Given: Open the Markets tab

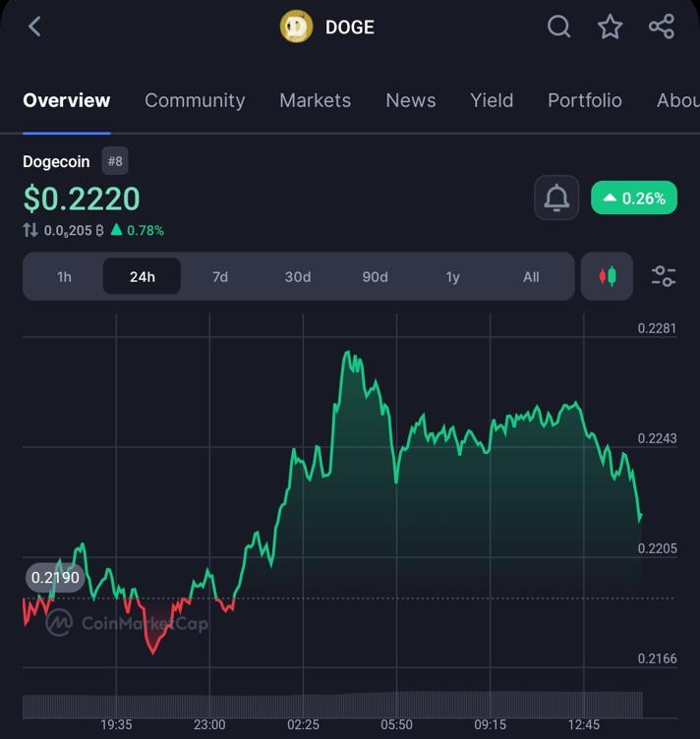Looking at the screenshot, I should click(x=315, y=100).
